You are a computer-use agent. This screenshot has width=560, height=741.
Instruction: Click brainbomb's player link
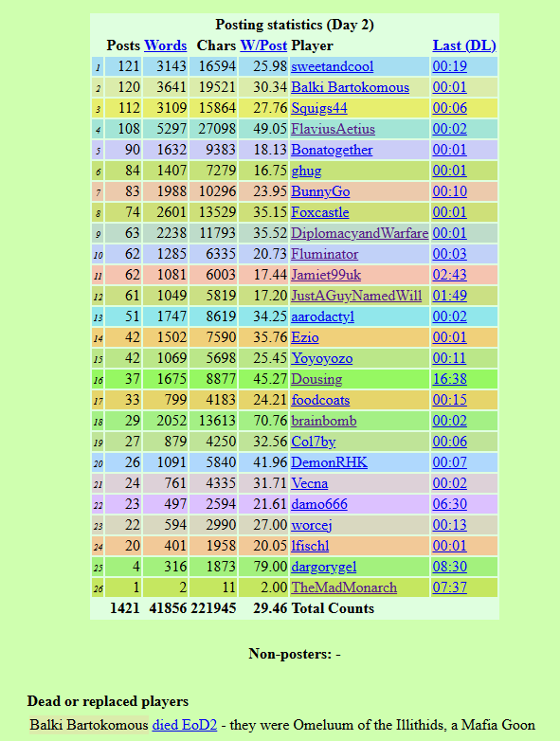[x=324, y=421]
